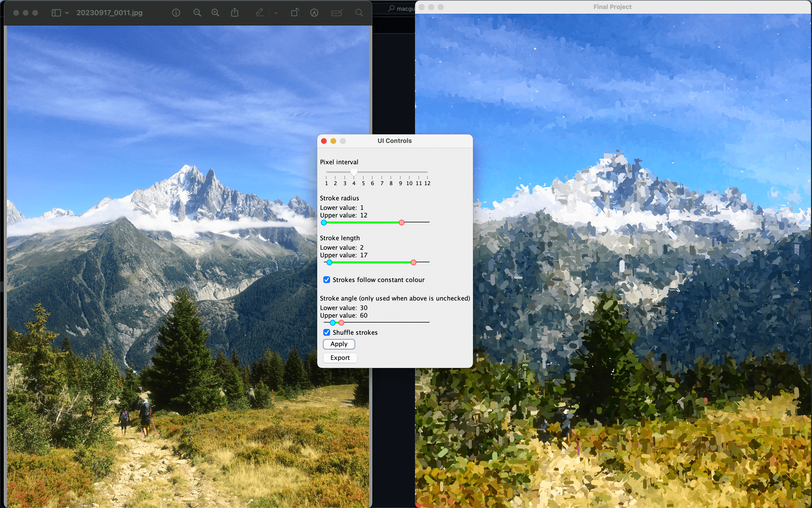Expand the sidebar view options chevron

click(x=67, y=13)
